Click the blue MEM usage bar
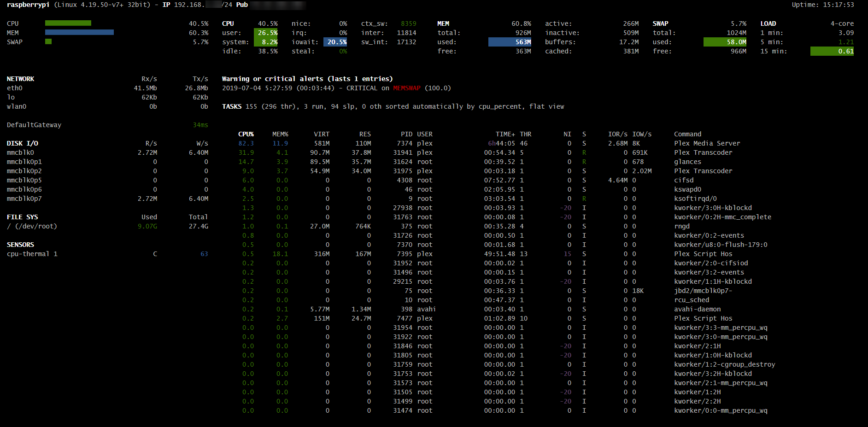 (x=79, y=32)
